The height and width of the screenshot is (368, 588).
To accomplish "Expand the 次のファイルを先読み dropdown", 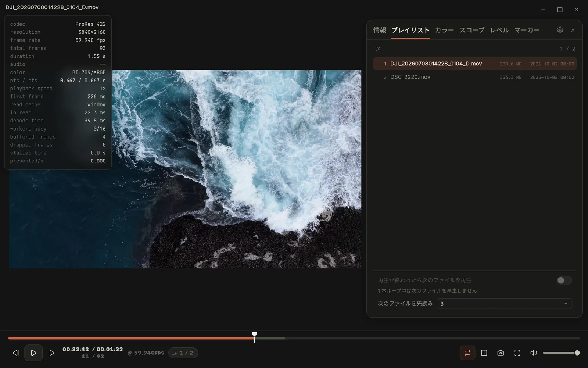I will [x=504, y=304].
